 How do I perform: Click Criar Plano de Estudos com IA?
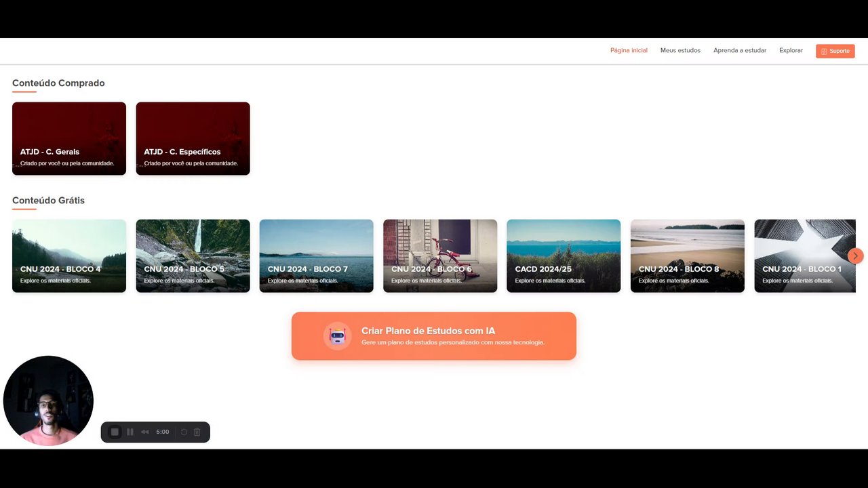click(434, 335)
